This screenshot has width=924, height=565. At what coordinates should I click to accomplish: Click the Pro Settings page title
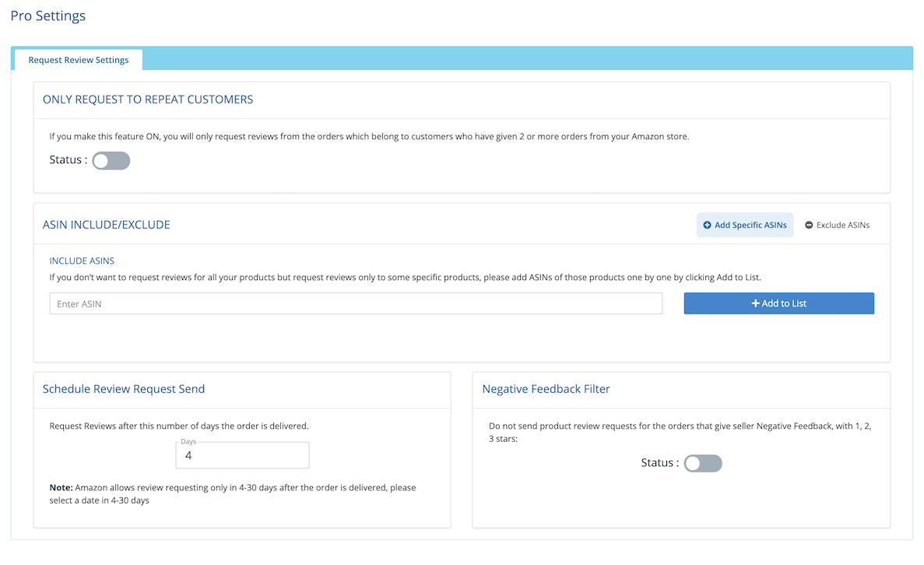click(x=47, y=16)
